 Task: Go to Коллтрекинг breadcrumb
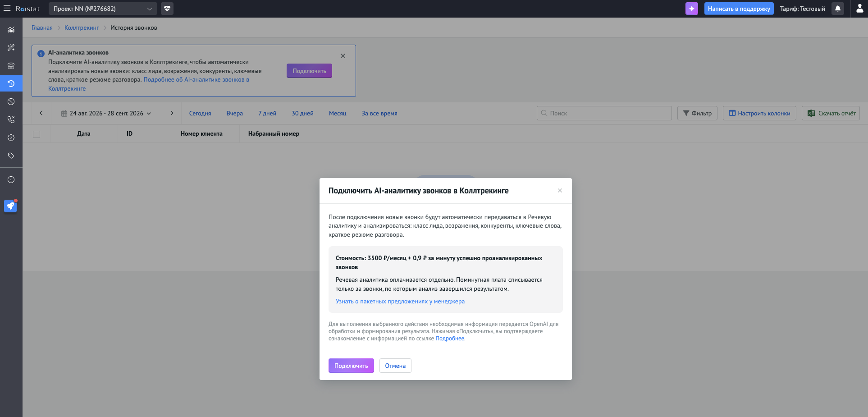(x=82, y=28)
